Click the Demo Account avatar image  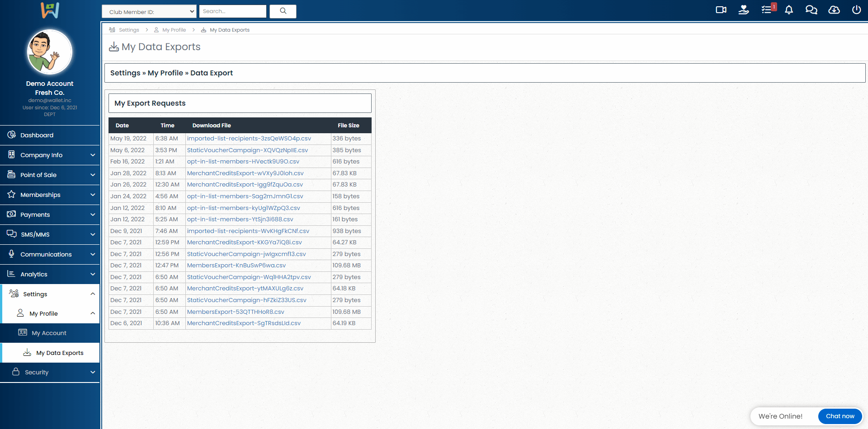coord(50,52)
